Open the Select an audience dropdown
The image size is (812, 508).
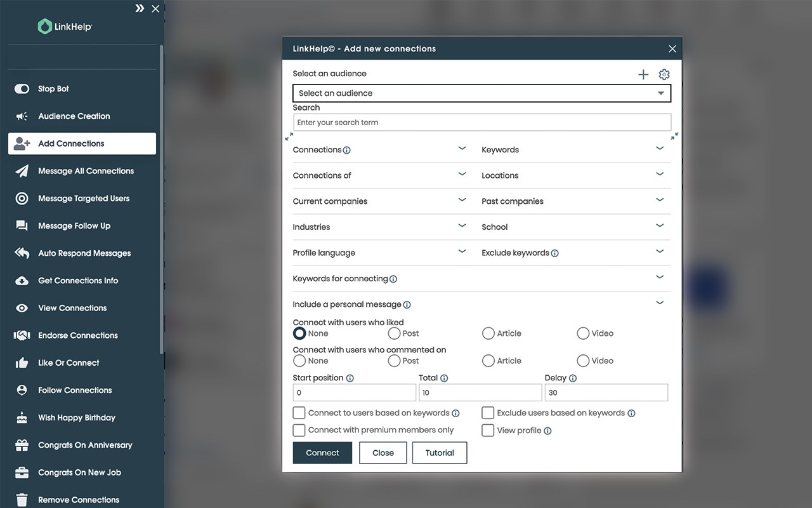[481, 93]
